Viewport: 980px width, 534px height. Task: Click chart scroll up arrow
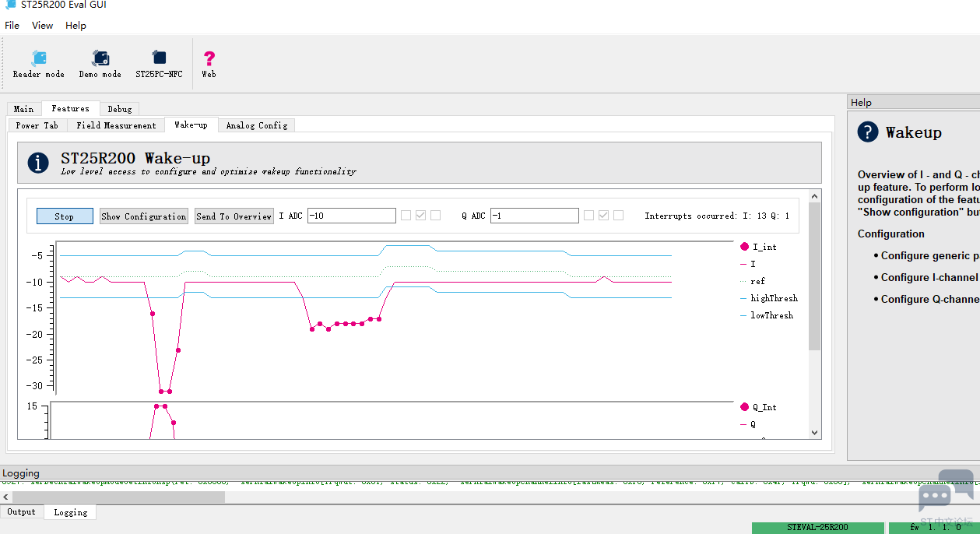click(814, 196)
